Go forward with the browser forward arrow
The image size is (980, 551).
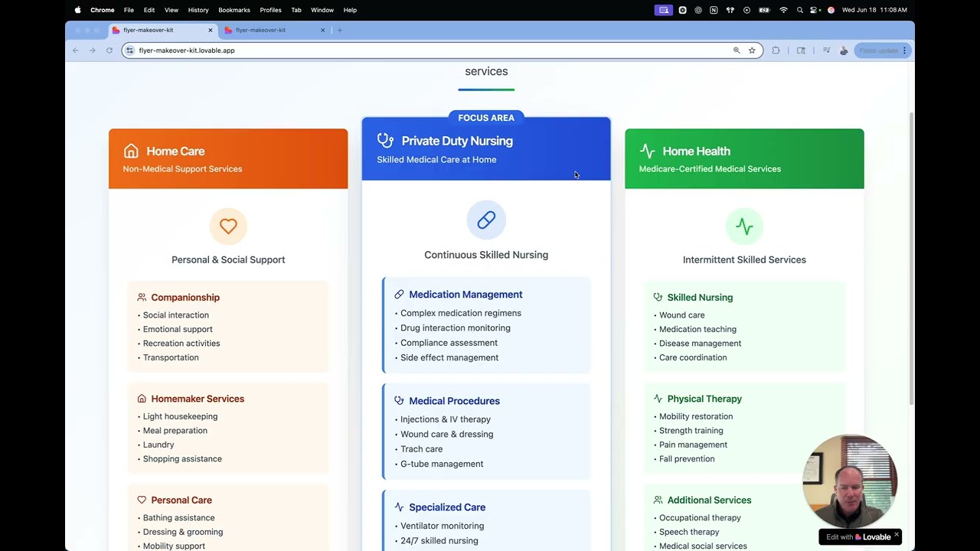[x=92, y=51]
